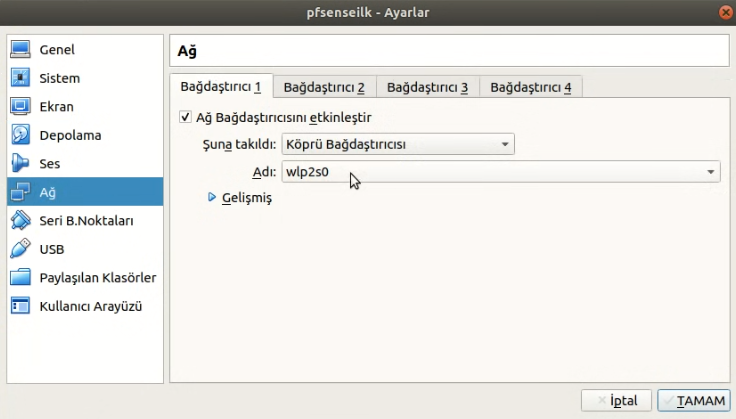The height and width of the screenshot is (419, 736).
Task: Switch to Bağdaştırıcı 1 tab
Action: pos(221,87)
